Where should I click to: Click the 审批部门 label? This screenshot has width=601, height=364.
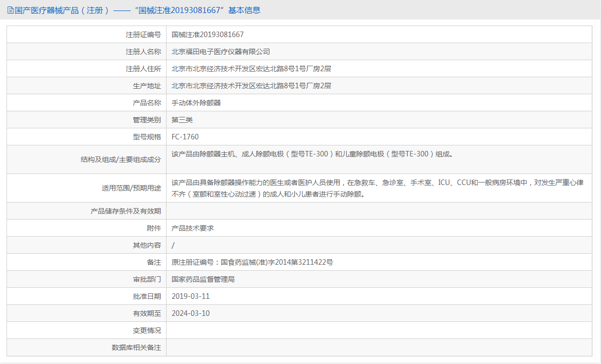point(147,279)
